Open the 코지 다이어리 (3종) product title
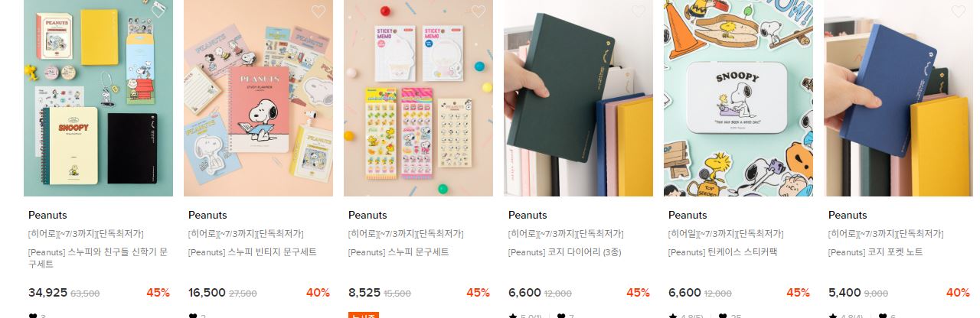The width and height of the screenshot is (980, 318). pos(565,252)
